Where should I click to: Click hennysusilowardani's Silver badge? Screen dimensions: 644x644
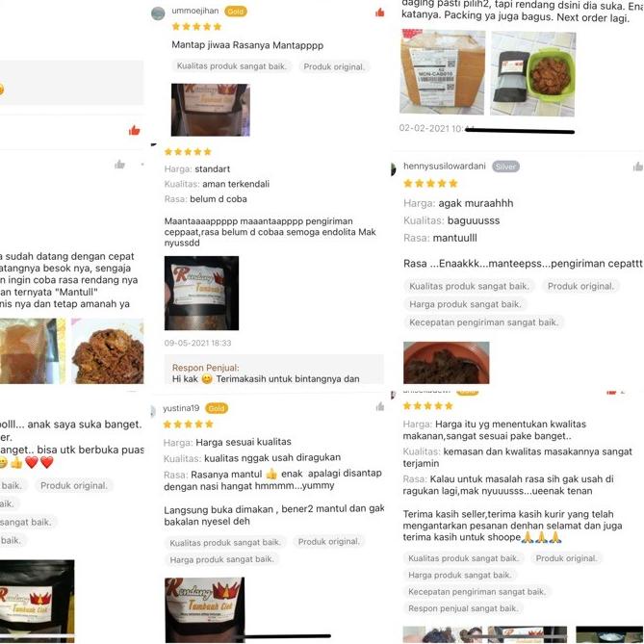505,167
